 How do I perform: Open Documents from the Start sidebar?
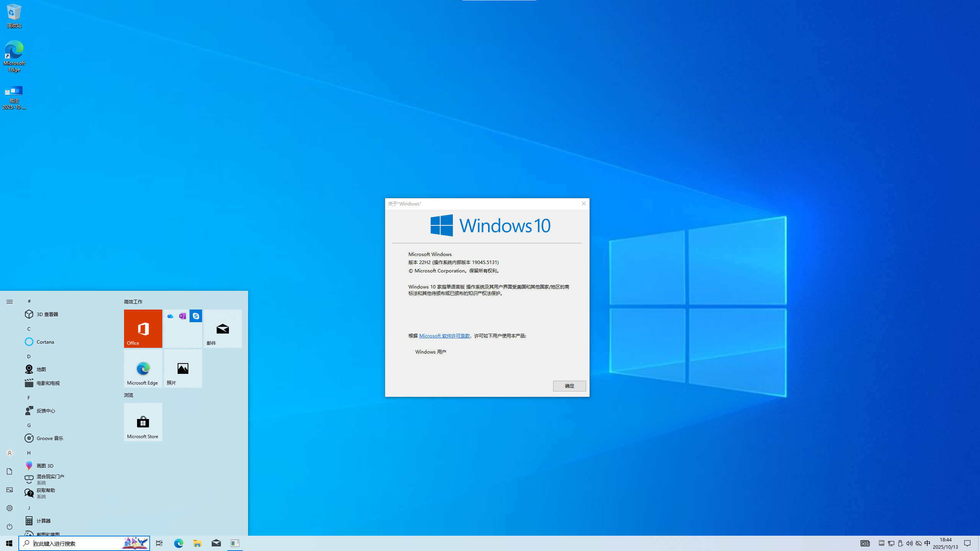point(10,471)
